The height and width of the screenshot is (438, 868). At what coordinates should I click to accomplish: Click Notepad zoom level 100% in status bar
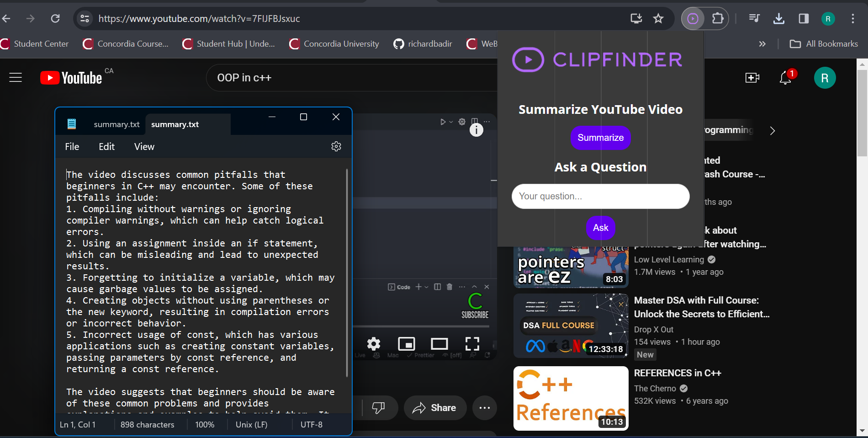pos(205,425)
